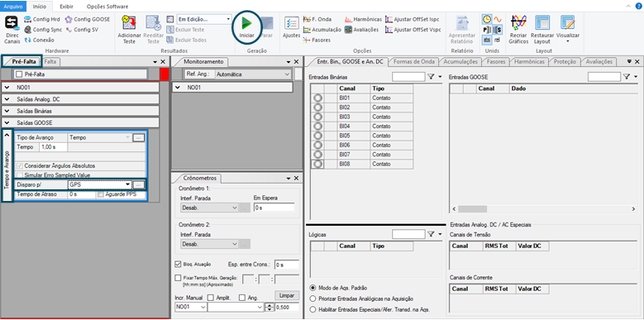The image size is (644, 320).
Task: Select the clock time units icon
Action: (x=487, y=19)
